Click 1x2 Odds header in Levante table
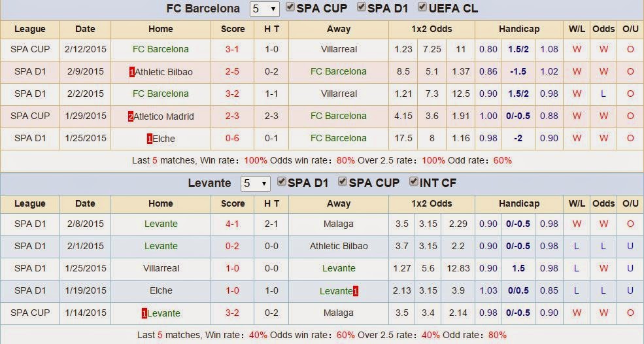The width and height of the screenshot is (644, 344). pos(432,204)
